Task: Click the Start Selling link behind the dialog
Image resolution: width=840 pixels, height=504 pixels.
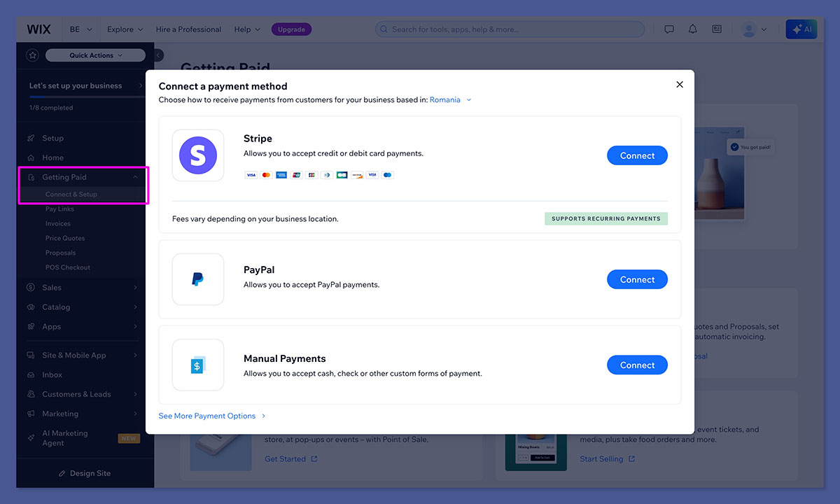Action: click(608, 459)
